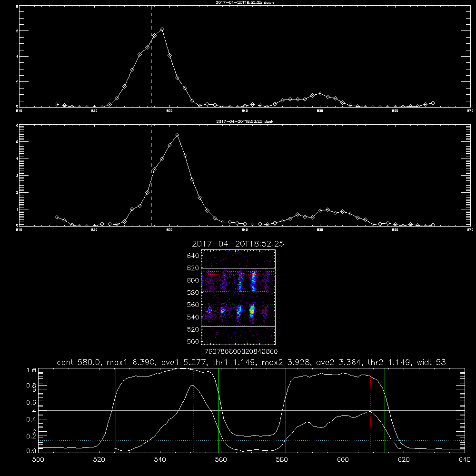This screenshot has width=476, height=476.
Task: Select the orange dashed center line at 580
Action: click(282, 410)
